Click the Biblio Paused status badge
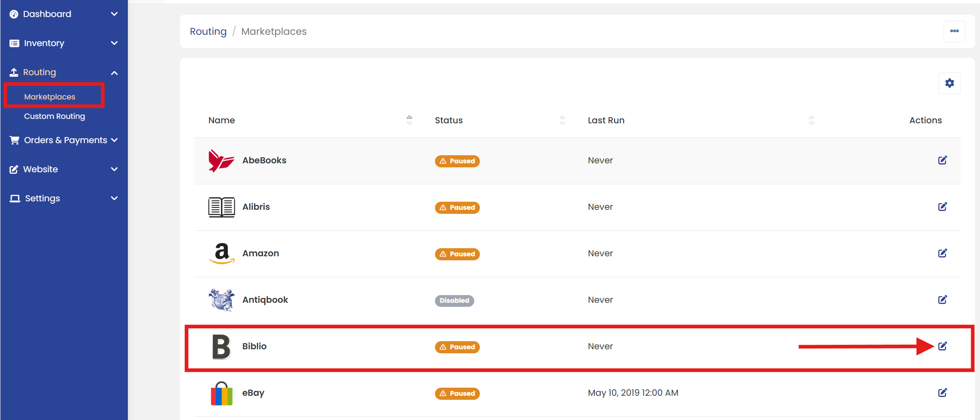 click(457, 347)
